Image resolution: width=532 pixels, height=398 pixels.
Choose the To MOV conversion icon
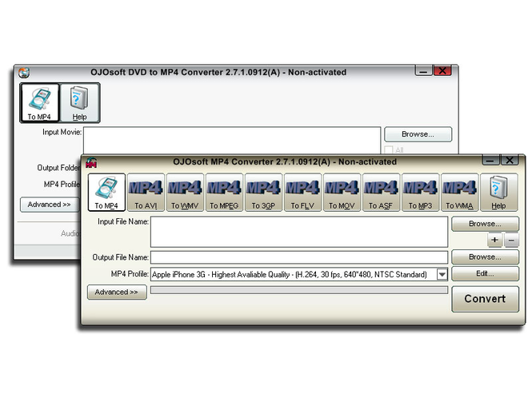point(342,193)
